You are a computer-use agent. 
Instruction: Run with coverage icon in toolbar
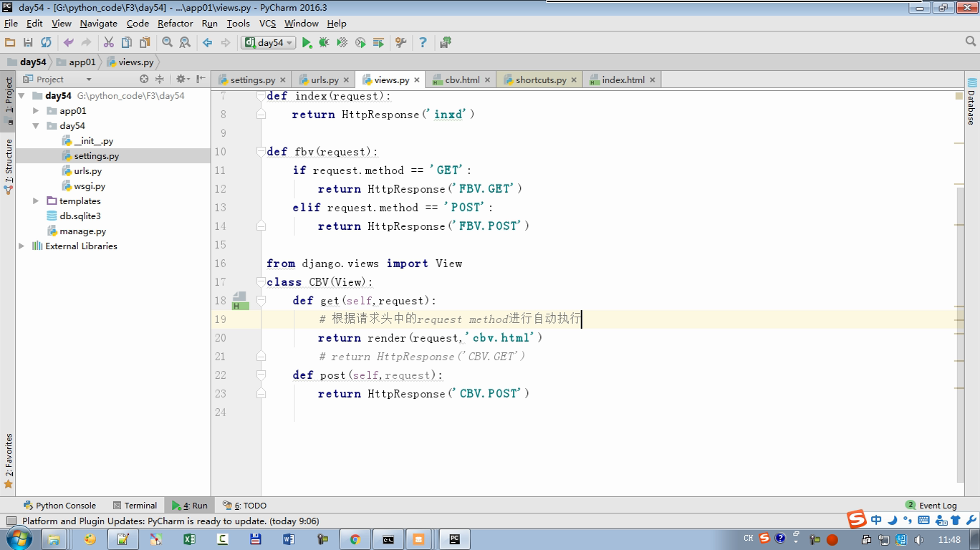pyautogui.click(x=342, y=43)
